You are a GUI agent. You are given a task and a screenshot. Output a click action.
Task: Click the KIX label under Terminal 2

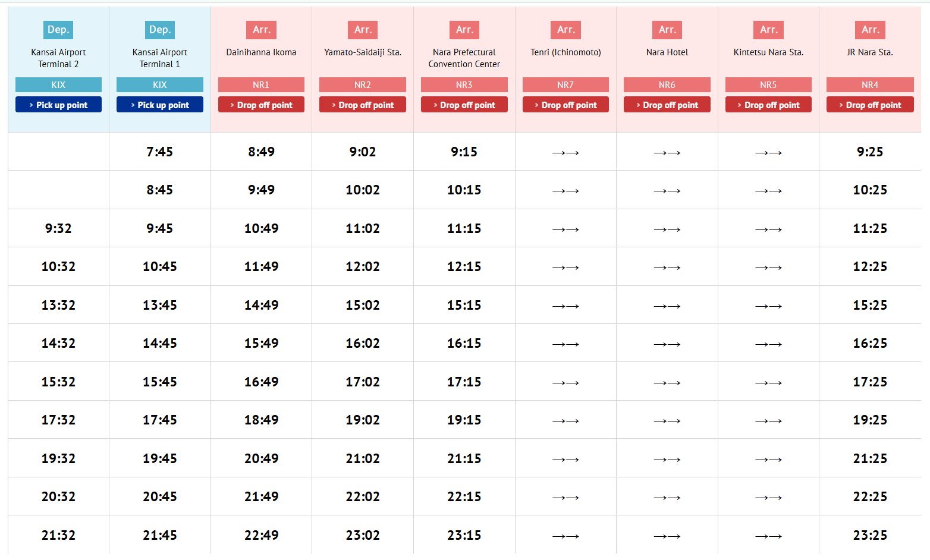58,84
